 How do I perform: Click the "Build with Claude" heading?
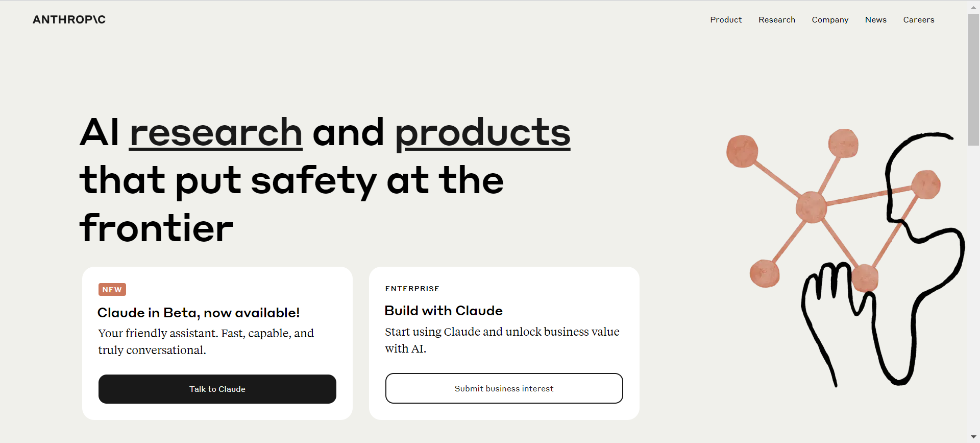pos(443,311)
